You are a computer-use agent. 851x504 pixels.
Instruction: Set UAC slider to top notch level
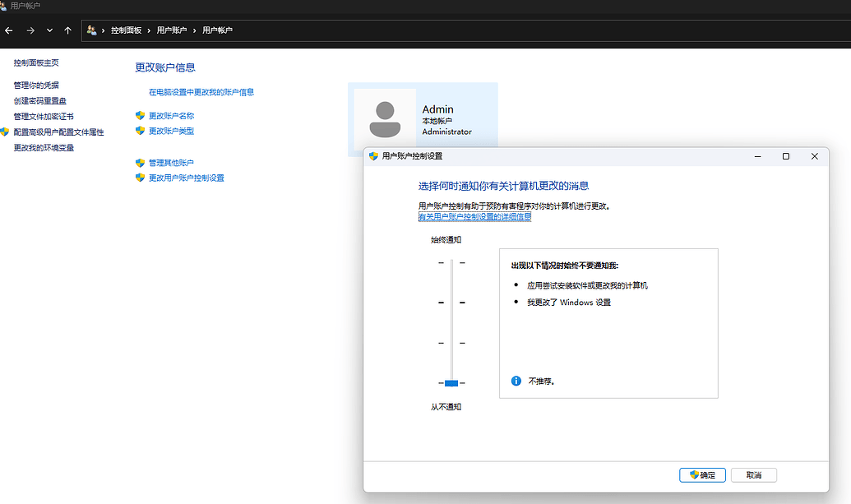[x=451, y=262]
